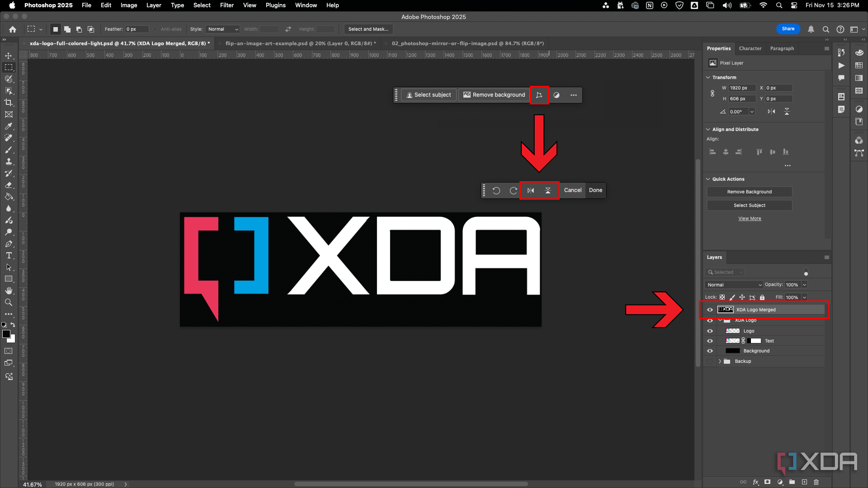Select the Move tool

[x=9, y=56]
